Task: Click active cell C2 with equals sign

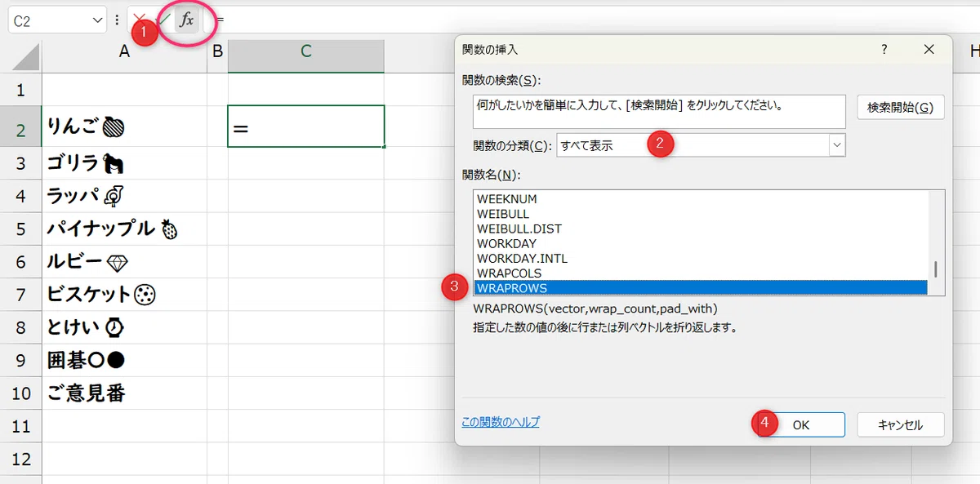Action: [x=306, y=127]
